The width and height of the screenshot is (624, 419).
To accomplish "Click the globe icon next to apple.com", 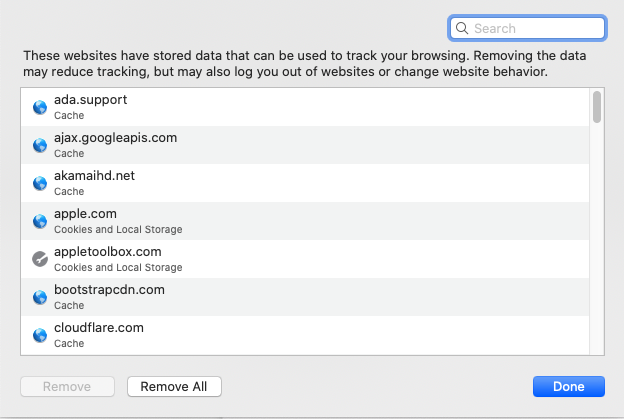I will pos(40,221).
